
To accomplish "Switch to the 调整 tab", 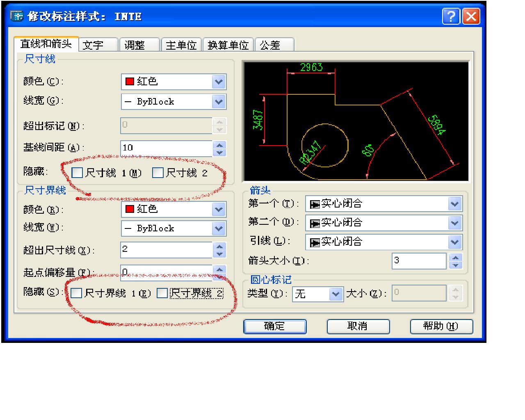I will coord(140,45).
